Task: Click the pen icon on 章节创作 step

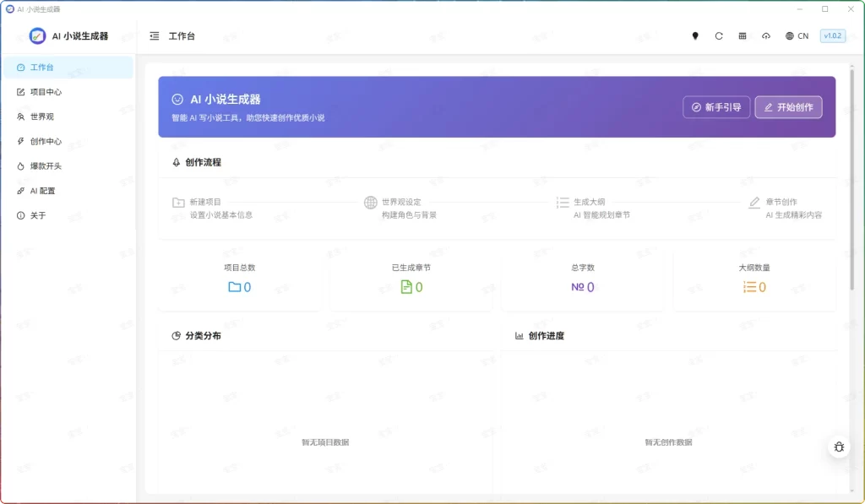Action: pos(754,203)
